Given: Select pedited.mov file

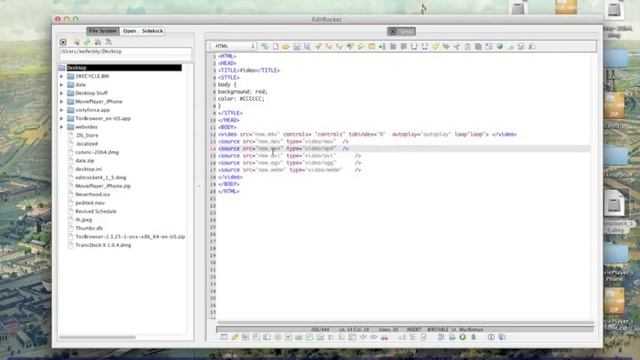Looking at the screenshot, I should click(x=90, y=203).
